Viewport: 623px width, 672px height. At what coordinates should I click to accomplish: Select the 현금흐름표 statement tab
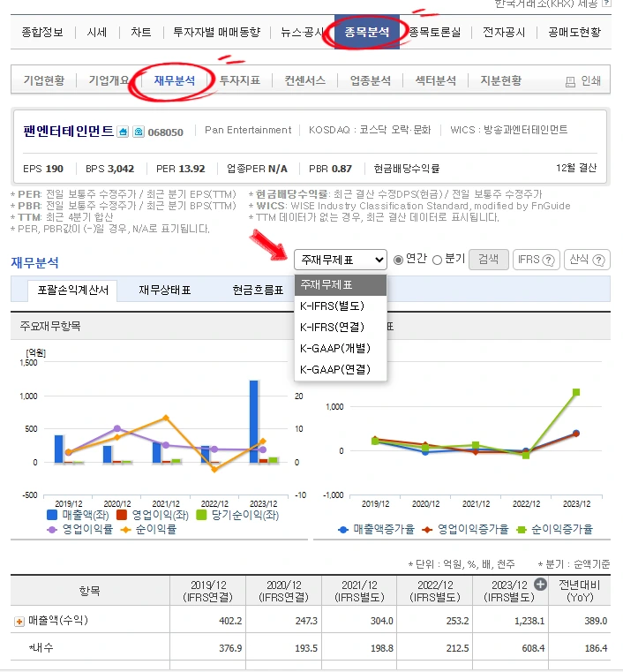(x=259, y=291)
